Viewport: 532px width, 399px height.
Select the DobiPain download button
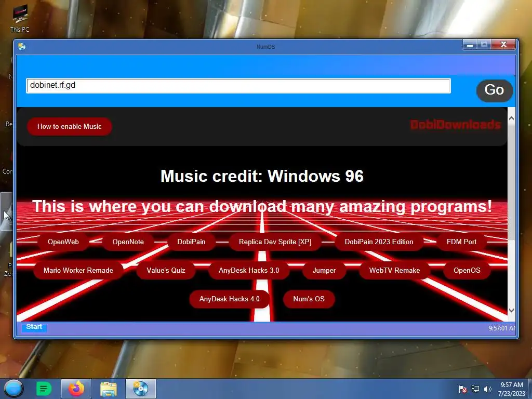click(191, 242)
